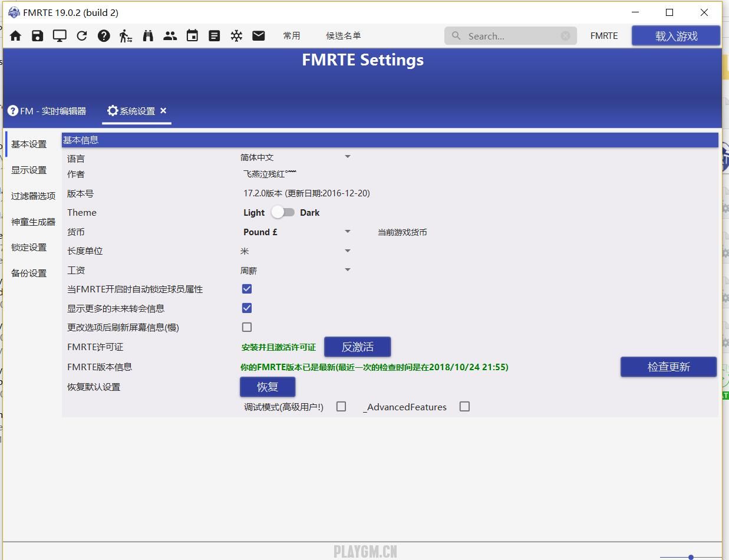
Task: Open the calendar icon
Action: [x=192, y=36]
